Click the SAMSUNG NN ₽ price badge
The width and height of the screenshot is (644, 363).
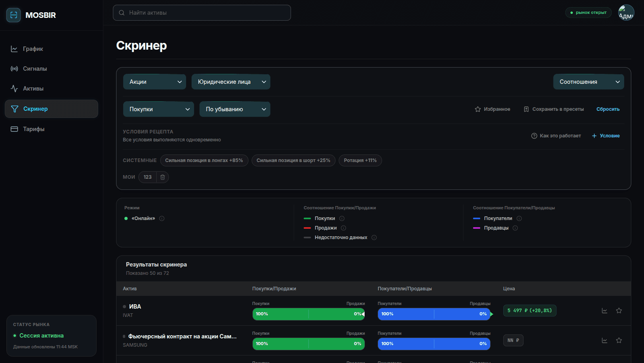pyautogui.click(x=513, y=340)
